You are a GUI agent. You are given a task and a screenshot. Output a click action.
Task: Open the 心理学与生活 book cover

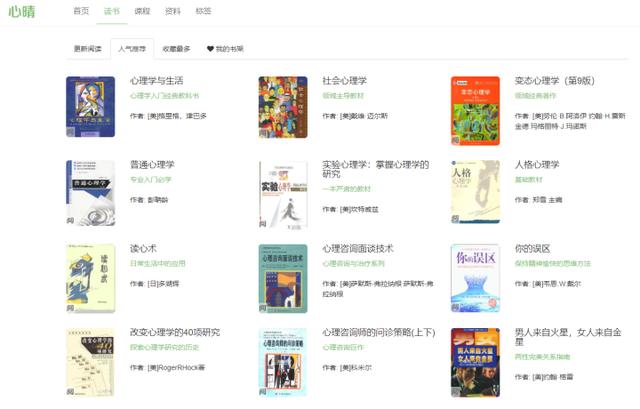pos(91,107)
